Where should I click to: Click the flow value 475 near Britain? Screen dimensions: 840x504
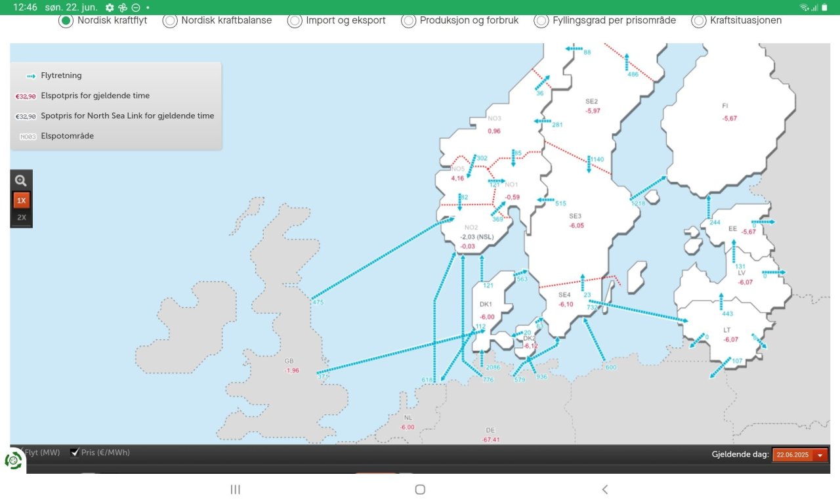pos(318,302)
